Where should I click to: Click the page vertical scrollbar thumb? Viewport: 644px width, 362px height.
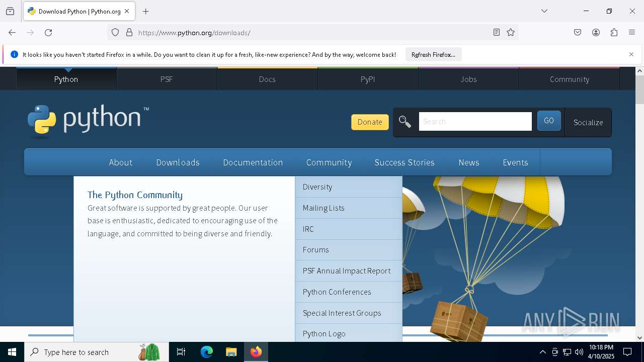coord(639,89)
